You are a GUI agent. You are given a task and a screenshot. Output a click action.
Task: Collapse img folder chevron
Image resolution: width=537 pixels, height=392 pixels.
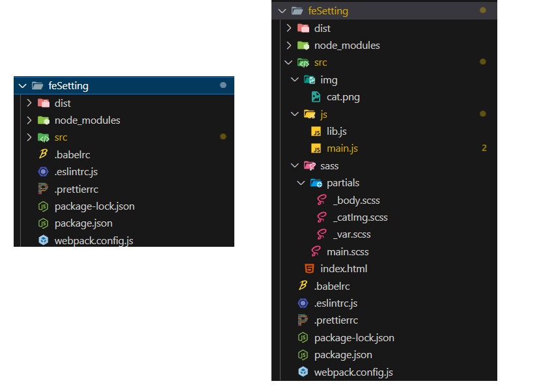pyautogui.click(x=294, y=79)
